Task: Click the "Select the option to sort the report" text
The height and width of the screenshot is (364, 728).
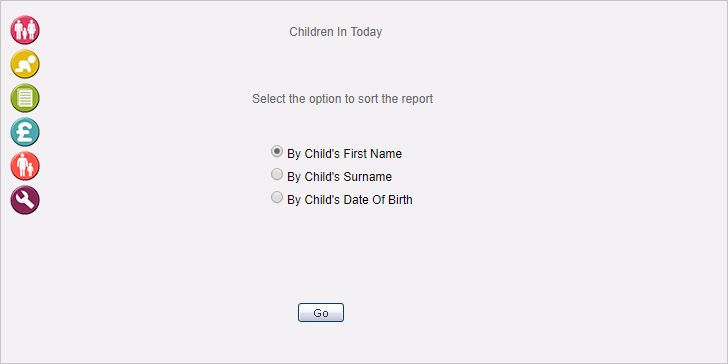Action: (343, 99)
